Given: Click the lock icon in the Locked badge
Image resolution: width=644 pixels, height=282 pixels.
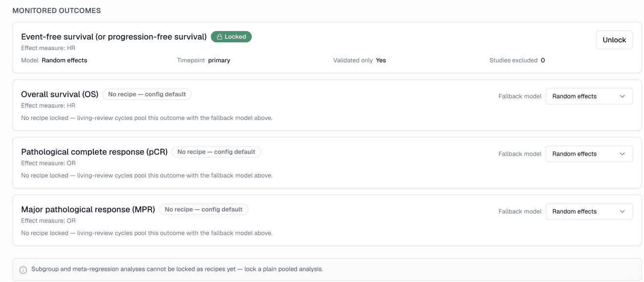Looking at the screenshot, I should 220,37.
